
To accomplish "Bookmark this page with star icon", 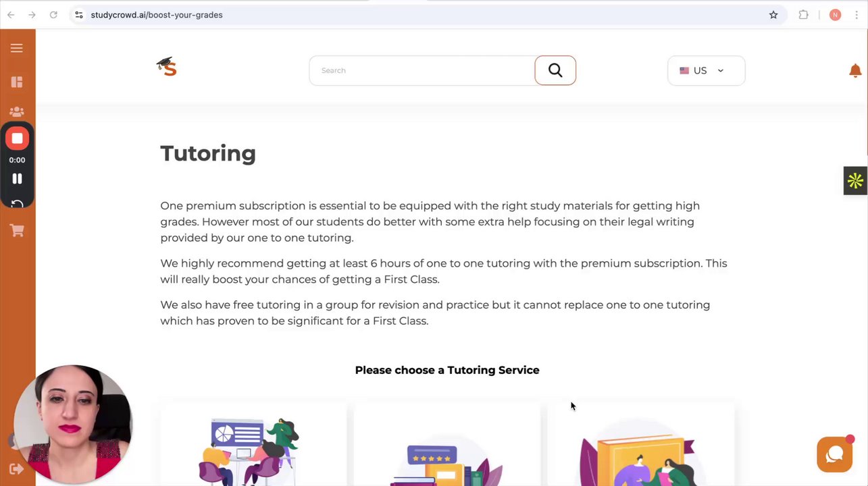I will [x=773, y=15].
